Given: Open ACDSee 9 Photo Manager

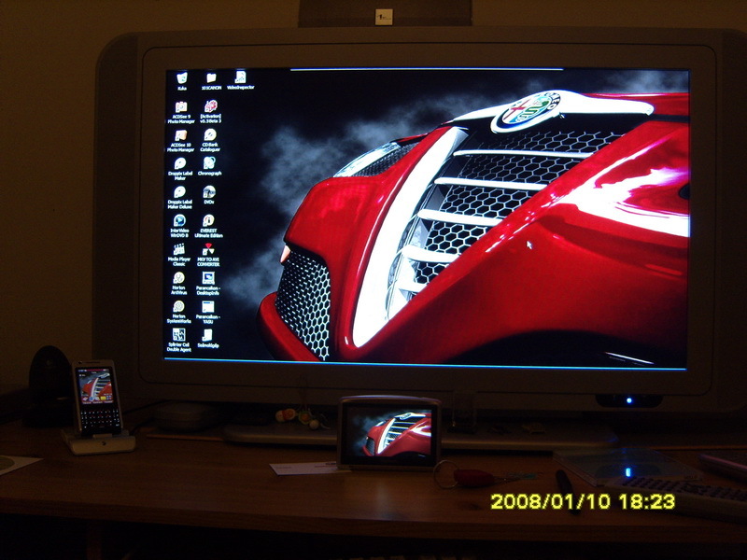Looking at the screenshot, I should pos(181,107).
